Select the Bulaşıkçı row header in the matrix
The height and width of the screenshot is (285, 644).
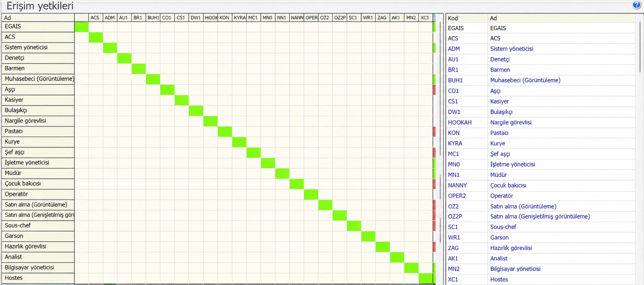click(x=38, y=110)
